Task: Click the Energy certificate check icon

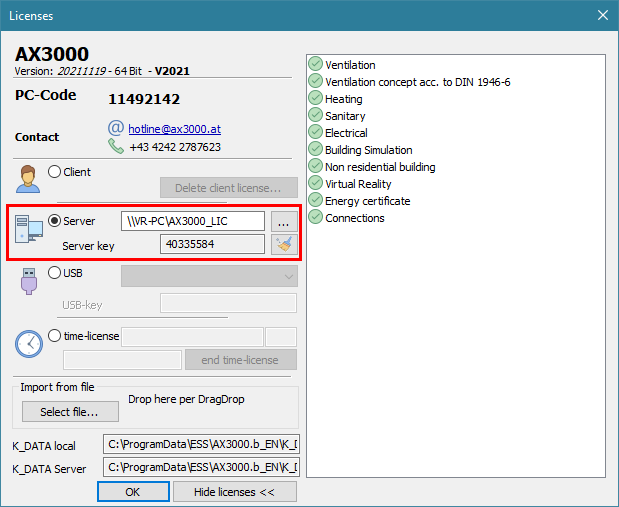Action: (x=315, y=199)
